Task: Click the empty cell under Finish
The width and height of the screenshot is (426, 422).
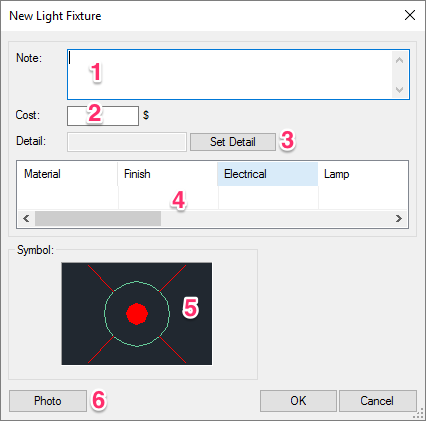Action: 168,197
